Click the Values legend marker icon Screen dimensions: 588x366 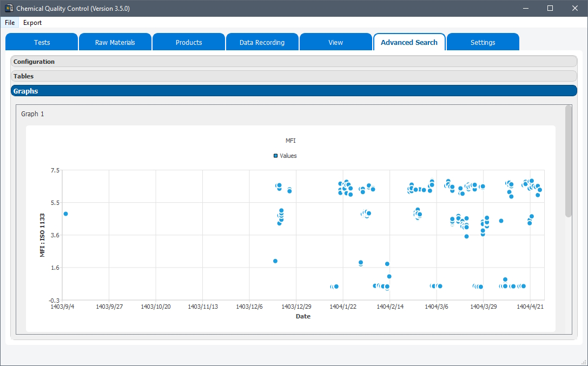(x=275, y=156)
